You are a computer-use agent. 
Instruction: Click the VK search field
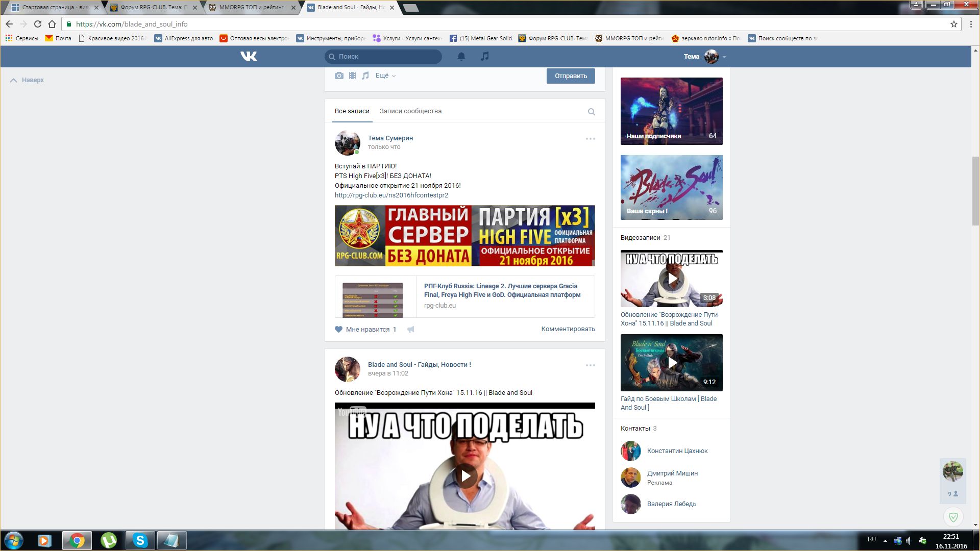click(x=383, y=57)
